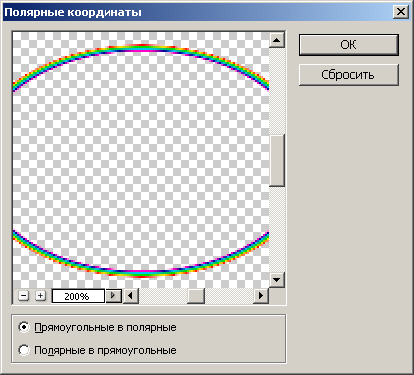Click the vertical scrollbar thumb

277,160
